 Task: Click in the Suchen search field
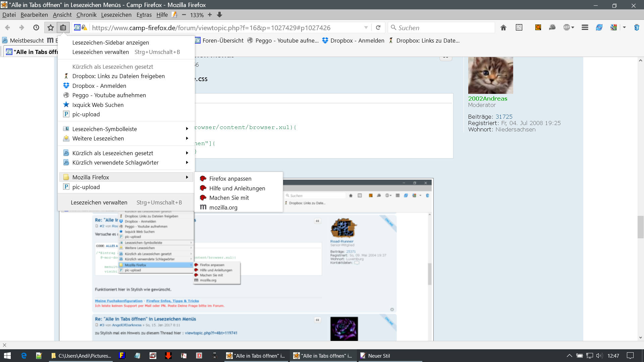(x=443, y=28)
